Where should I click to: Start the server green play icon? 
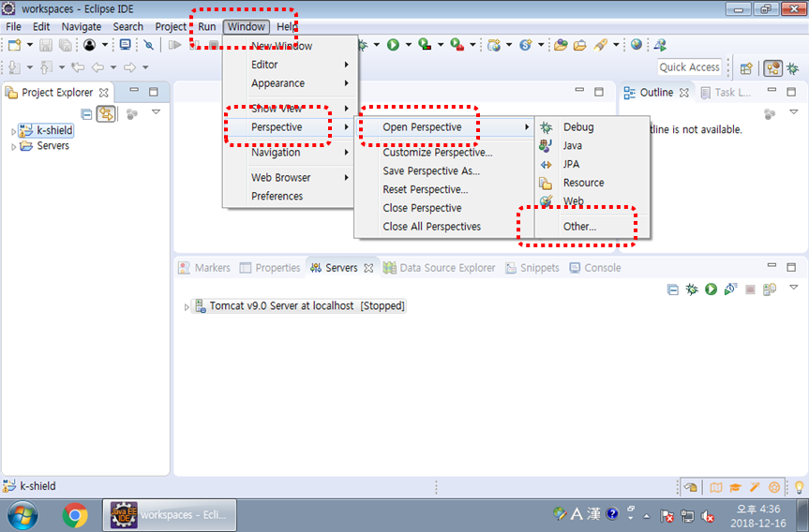[711, 289]
